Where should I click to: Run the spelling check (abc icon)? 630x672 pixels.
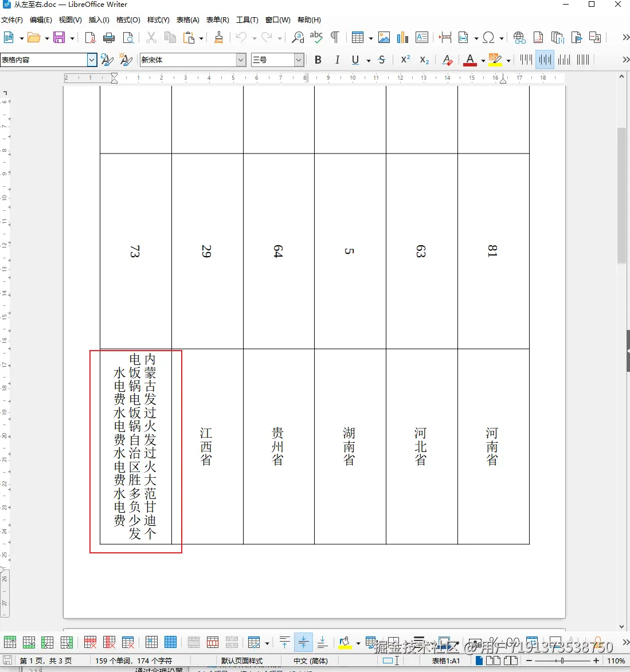[316, 38]
